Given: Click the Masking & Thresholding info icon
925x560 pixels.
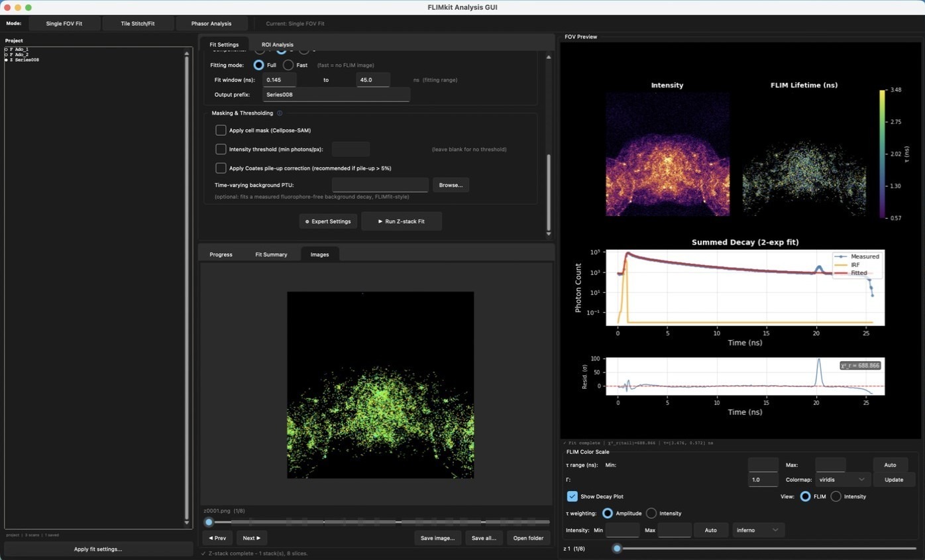Looking at the screenshot, I should tap(280, 113).
